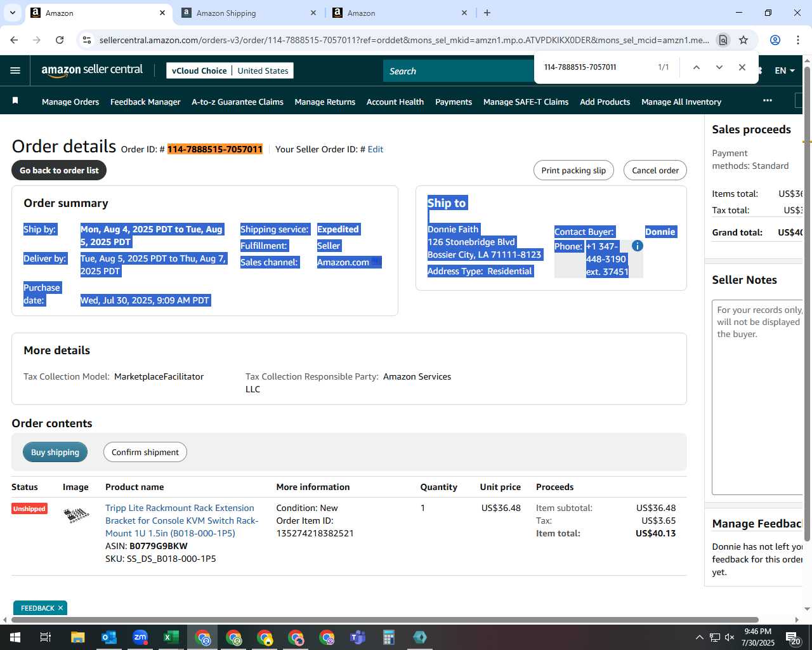Screen dimensions: 812x650
Task: Click the Seller Central search field
Action: (458, 71)
